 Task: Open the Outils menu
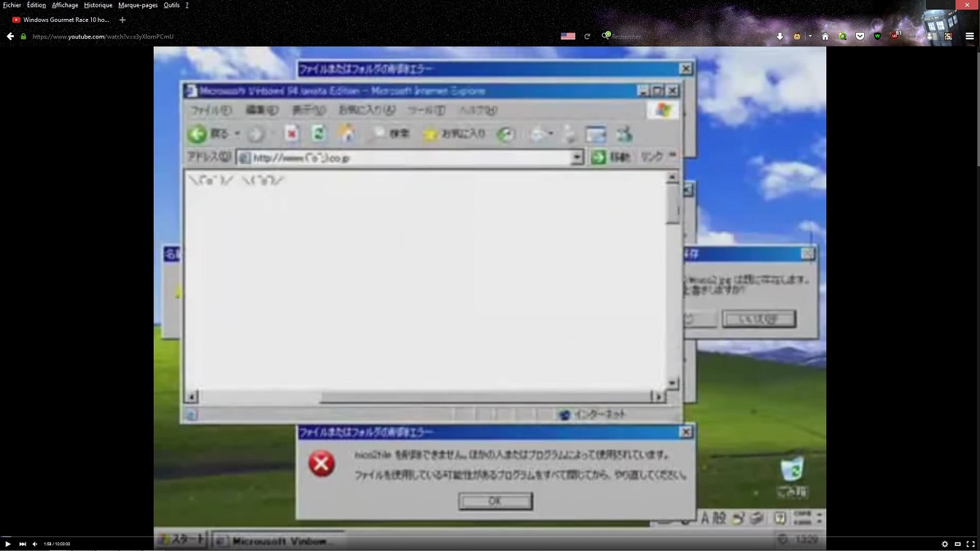[171, 5]
